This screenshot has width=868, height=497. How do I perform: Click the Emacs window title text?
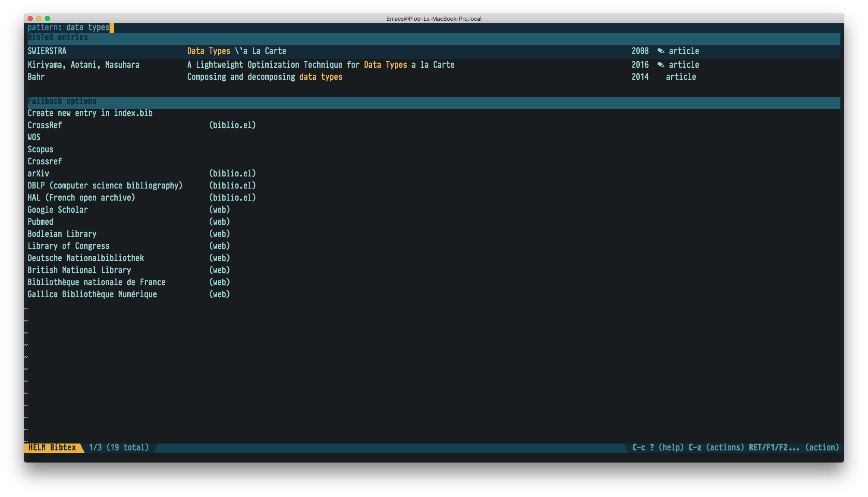tap(434, 19)
